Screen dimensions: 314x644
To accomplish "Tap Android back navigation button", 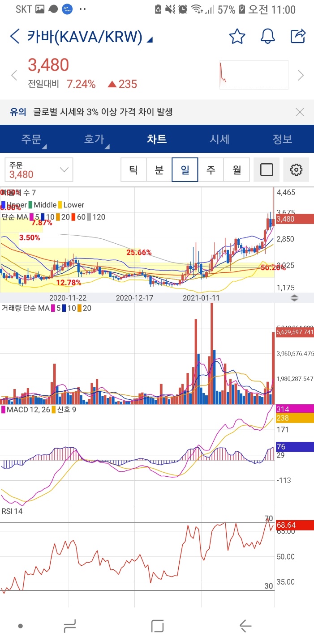I will click(245, 626).
